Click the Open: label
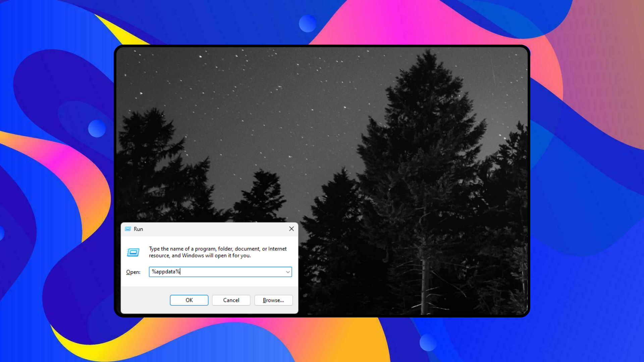The height and width of the screenshot is (362, 644). point(133,272)
